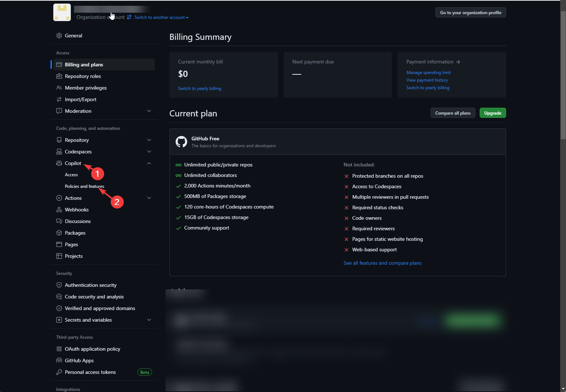
Task: Click the Discussions speech bubble icon
Action: coord(59,221)
